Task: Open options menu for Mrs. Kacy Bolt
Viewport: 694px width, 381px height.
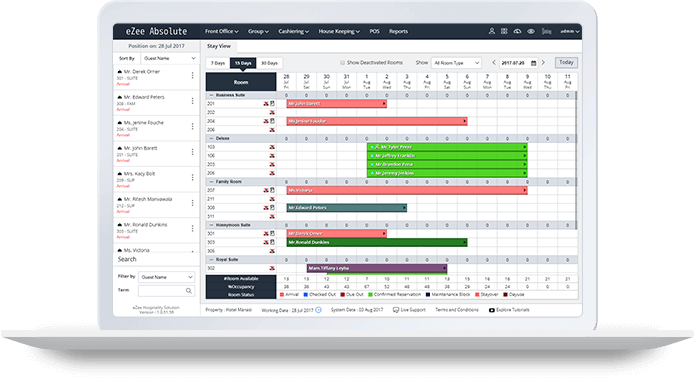Action: 193,177
